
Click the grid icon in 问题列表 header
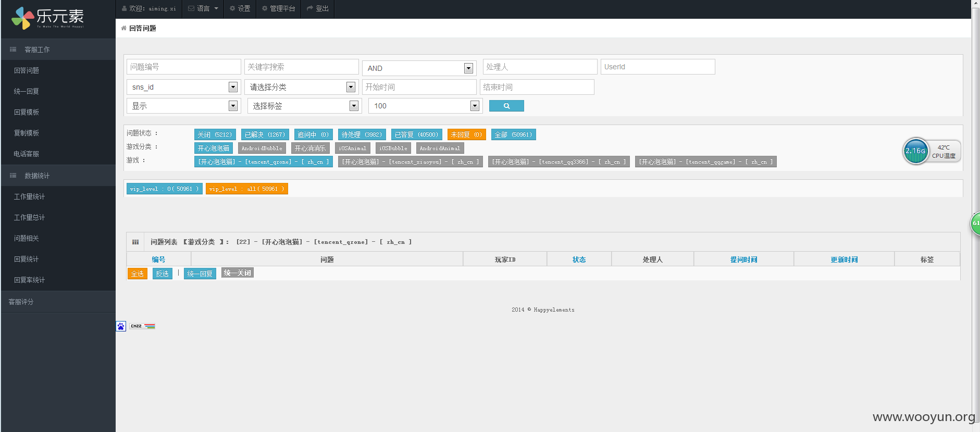[135, 242]
